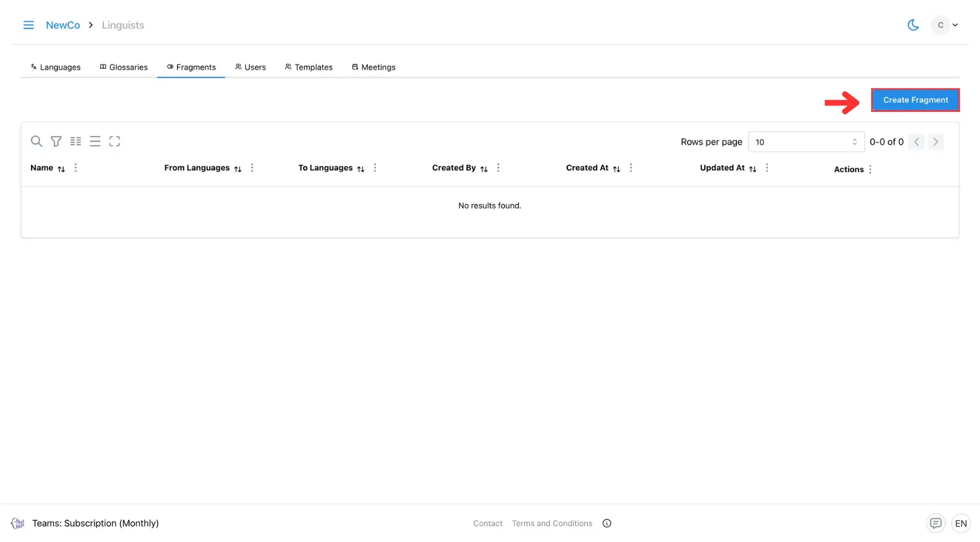
Task: Open Created By column options menu
Action: [498, 168]
